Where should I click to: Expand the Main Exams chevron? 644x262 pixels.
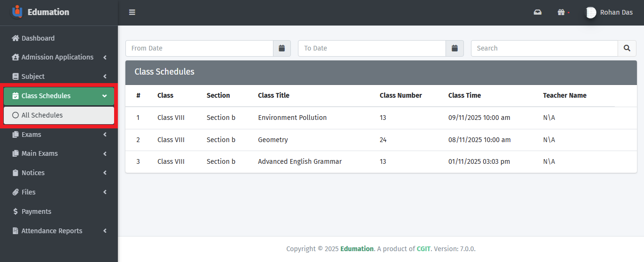105,153
